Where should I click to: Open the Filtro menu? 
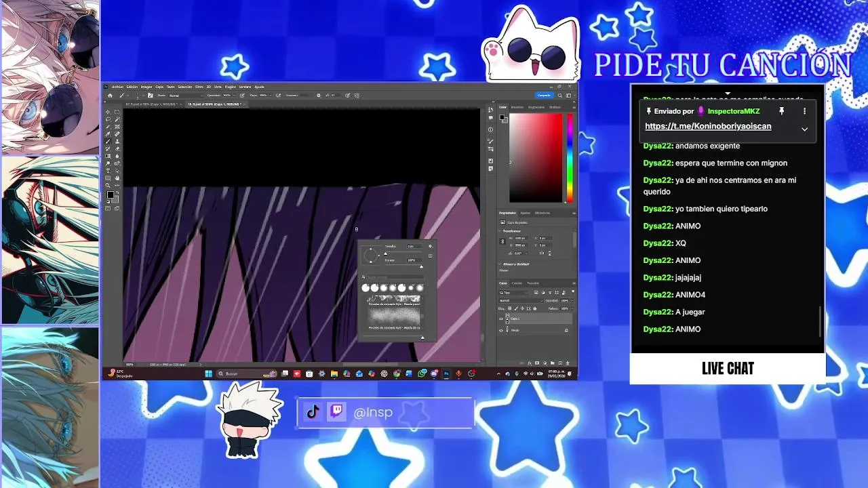pos(199,87)
